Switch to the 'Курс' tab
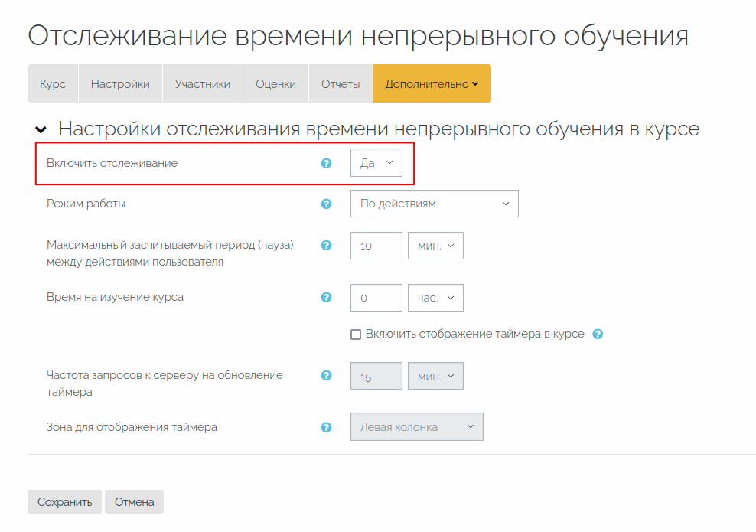Screen dimensions: 756x532 pyautogui.click(x=53, y=84)
